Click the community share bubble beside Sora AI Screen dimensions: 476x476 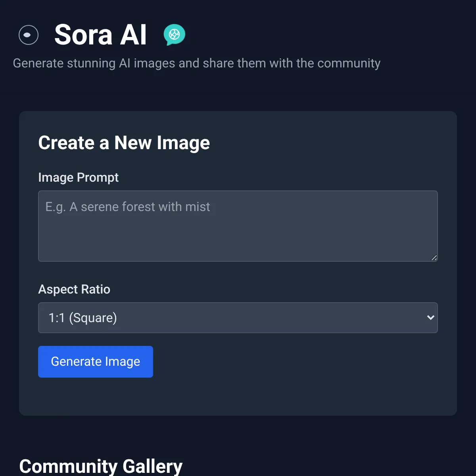173,35
